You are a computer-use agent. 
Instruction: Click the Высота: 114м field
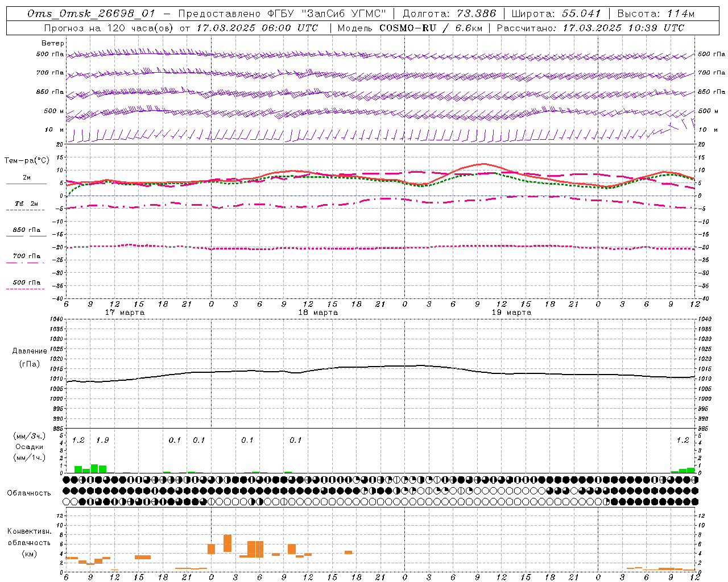(656, 14)
